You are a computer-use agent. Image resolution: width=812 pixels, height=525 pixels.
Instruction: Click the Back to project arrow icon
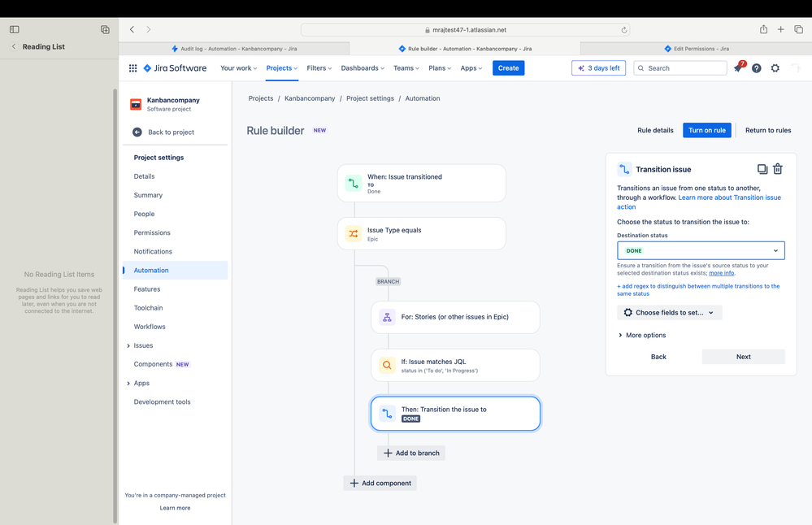(137, 132)
